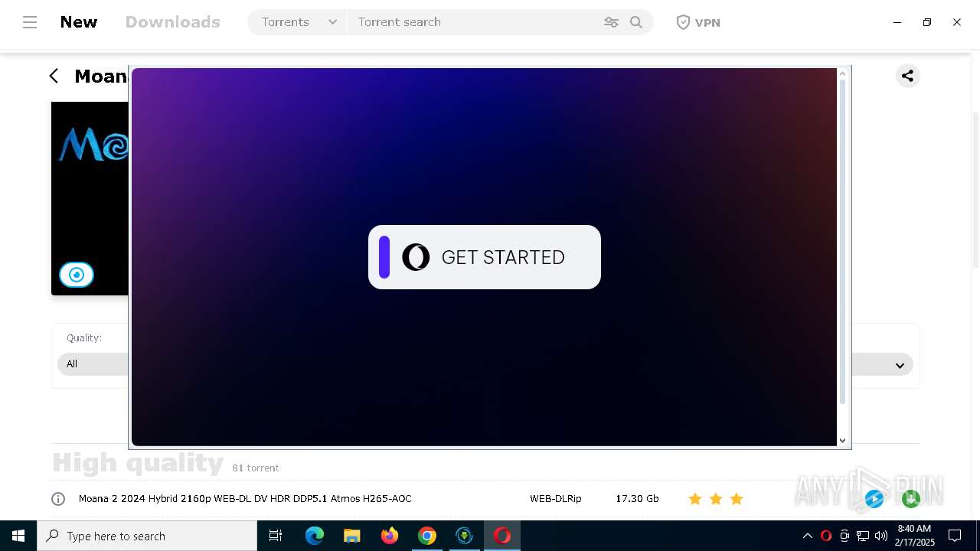980x551 pixels.
Task: Click the share icon
Action: (907, 76)
